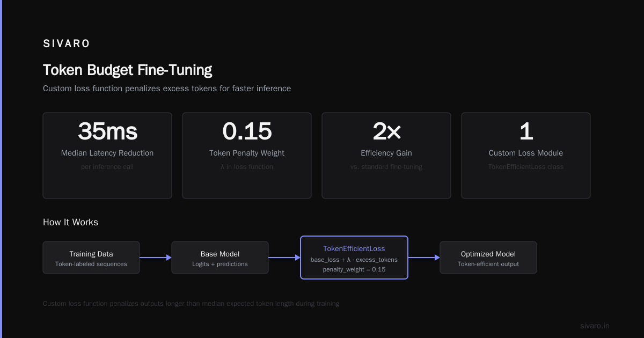Image resolution: width=644 pixels, height=338 pixels.
Task: Click the 35ms Median Latency Reduction card
Action: (107, 156)
